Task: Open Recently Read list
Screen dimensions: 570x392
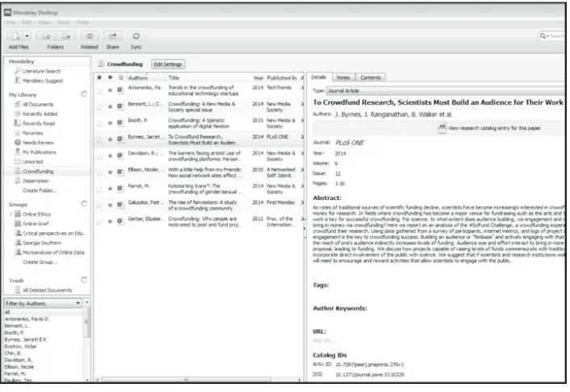Action: [38, 123]
